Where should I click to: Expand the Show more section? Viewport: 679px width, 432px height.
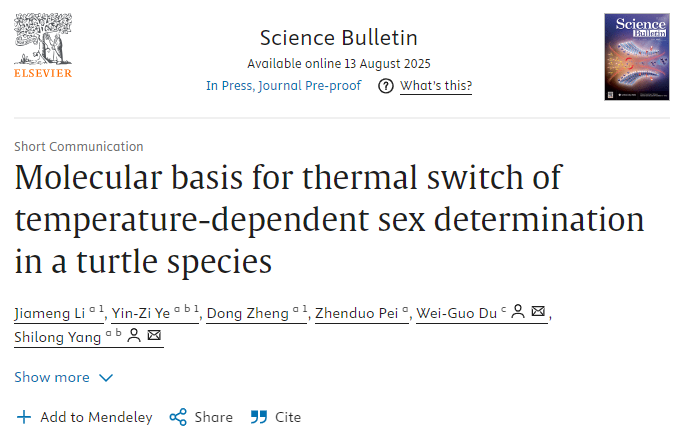pyautogui.click(x=52, y=377)
